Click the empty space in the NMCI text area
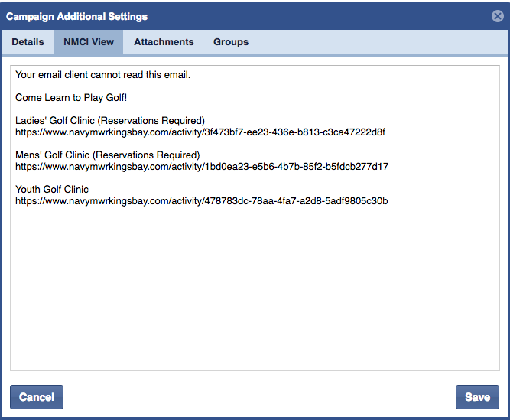510x420 pixels. coord(255,291)
